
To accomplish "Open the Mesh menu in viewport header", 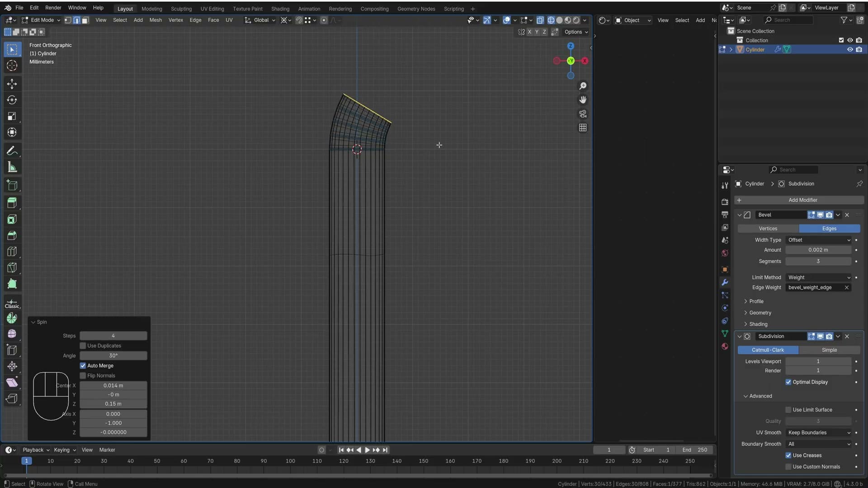I will tap(156, 20).
